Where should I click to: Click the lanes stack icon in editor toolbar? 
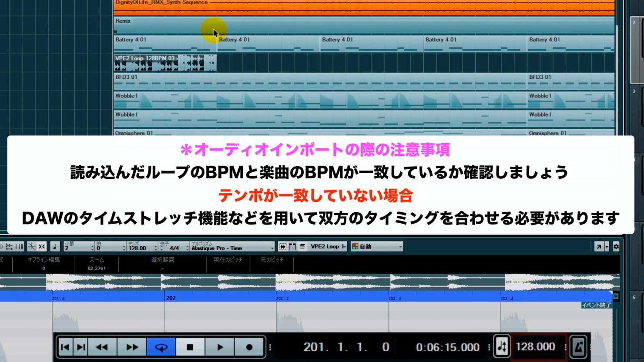click(302, 247)
